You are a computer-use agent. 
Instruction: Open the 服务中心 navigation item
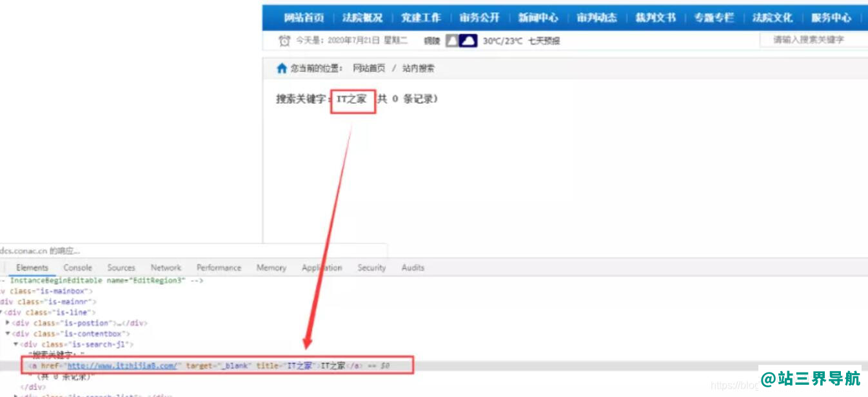click(831, 18)
